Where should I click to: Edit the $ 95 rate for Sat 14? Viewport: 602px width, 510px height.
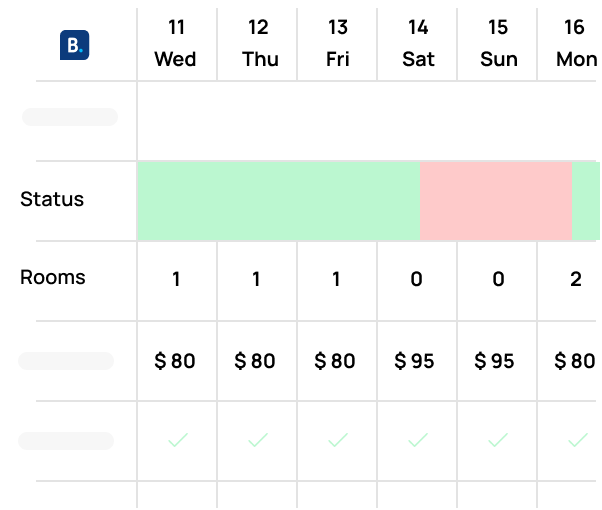[x=414, y=361]
